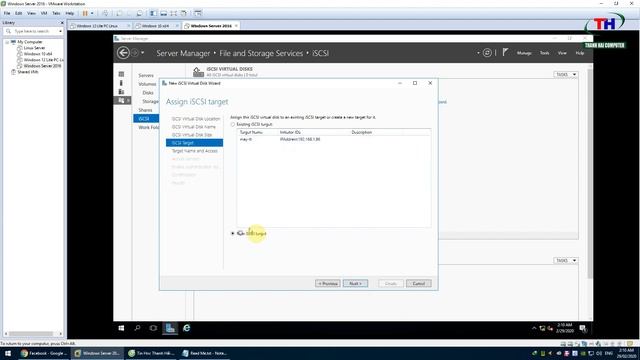This screenshot has height=360, width=640.
Task: Open VMware File menu
Action: click(7, 13)
